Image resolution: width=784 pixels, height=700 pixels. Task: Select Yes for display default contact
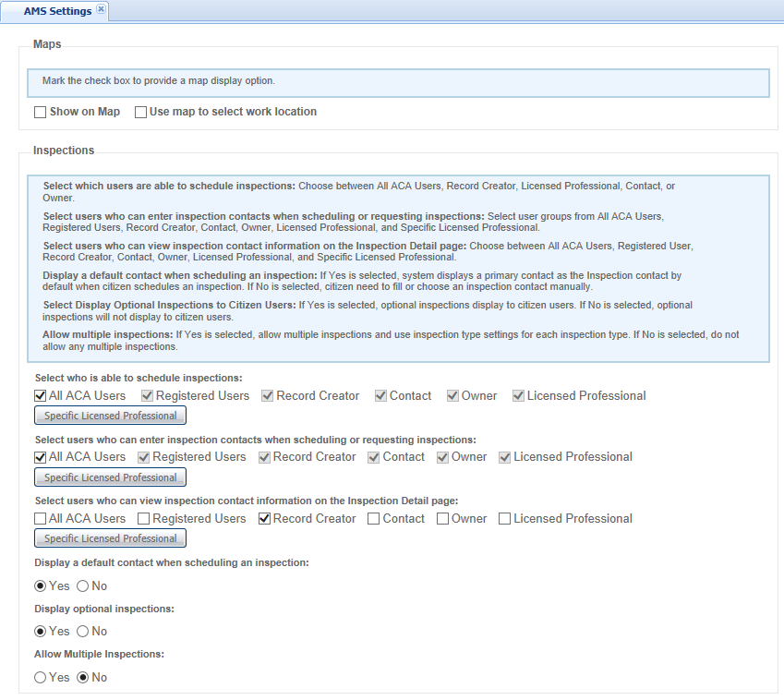click(x=41, y=586)
